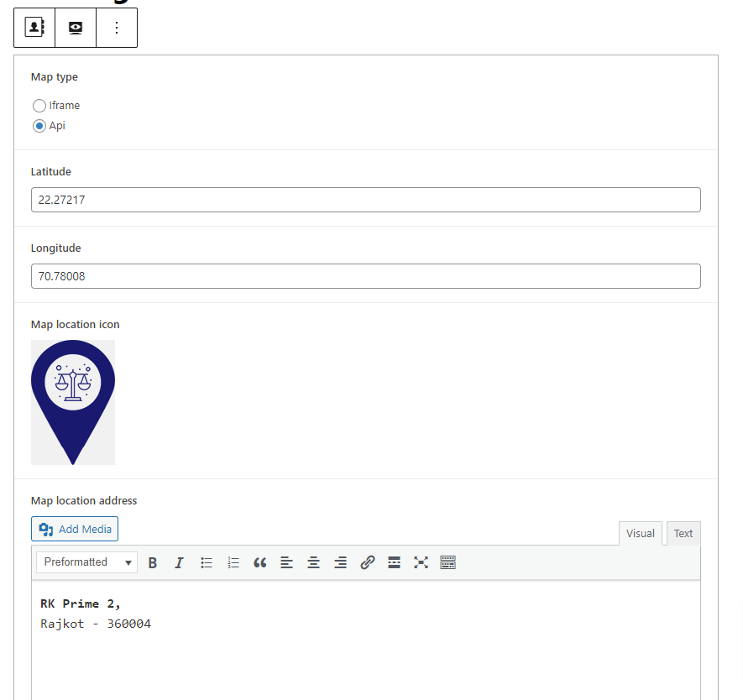This screenshot has height=700, width=743.
Task: Click the contact block type icon
Action: (x=34, y=28)
